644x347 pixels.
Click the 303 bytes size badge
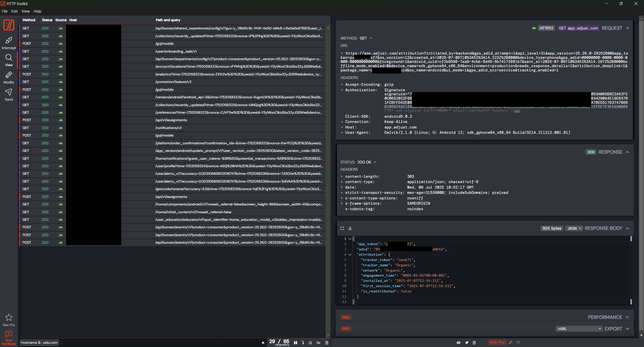(552, 228)
